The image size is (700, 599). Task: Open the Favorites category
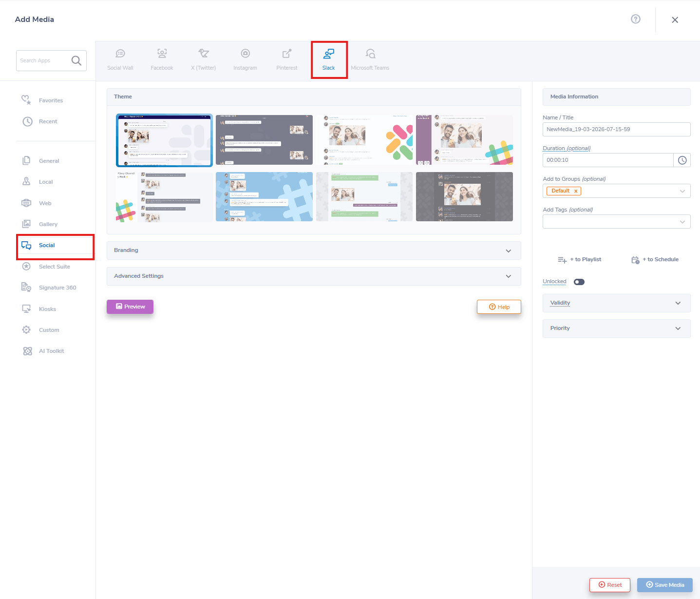click(51, 100)
